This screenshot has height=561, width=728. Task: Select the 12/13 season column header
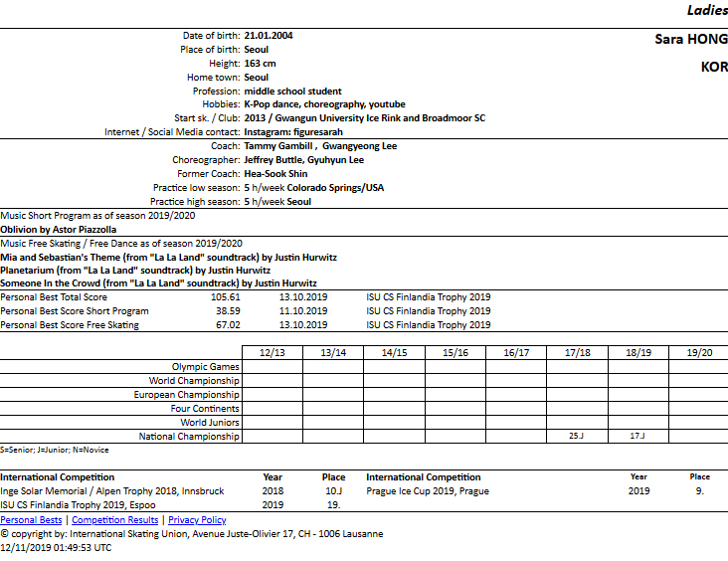pos(273,353)
